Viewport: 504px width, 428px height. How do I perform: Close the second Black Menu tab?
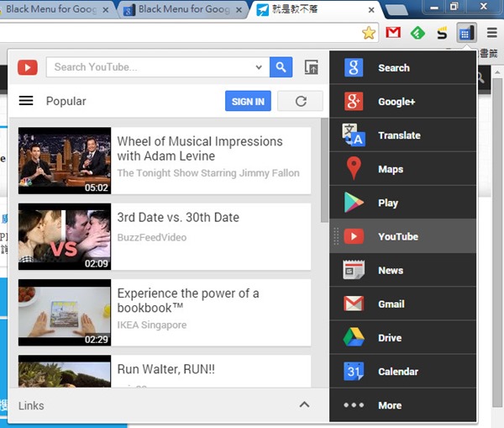[x=239, y=9]
